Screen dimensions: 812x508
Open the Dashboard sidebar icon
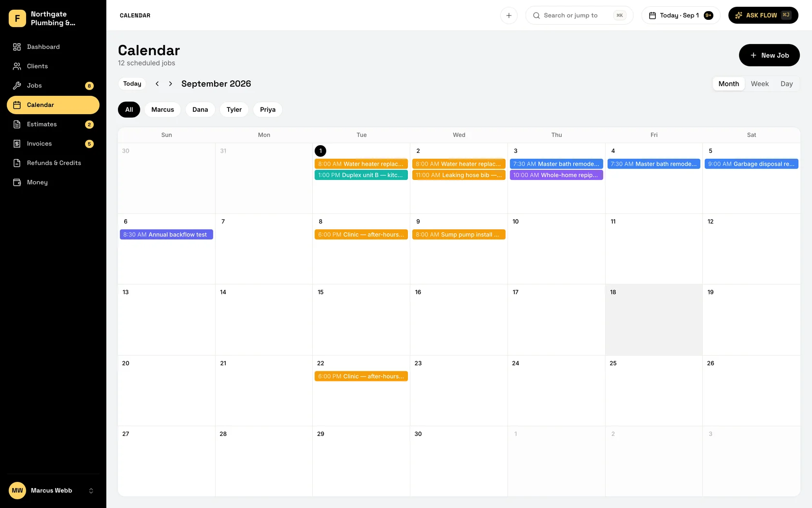17,47
